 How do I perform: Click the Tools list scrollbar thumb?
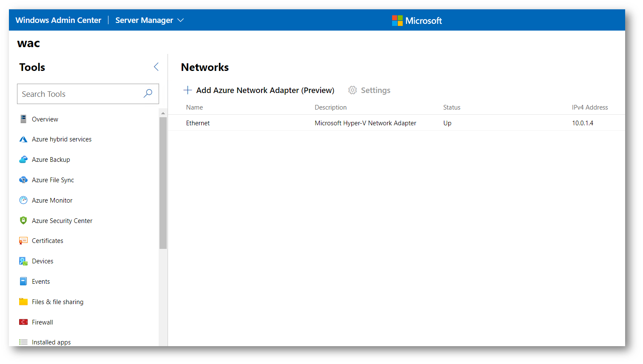pyautogui.click(x=163, y=183)
